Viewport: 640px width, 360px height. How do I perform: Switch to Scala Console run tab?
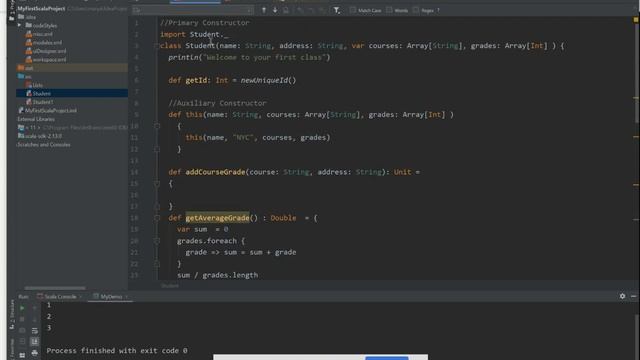(60, 297)
